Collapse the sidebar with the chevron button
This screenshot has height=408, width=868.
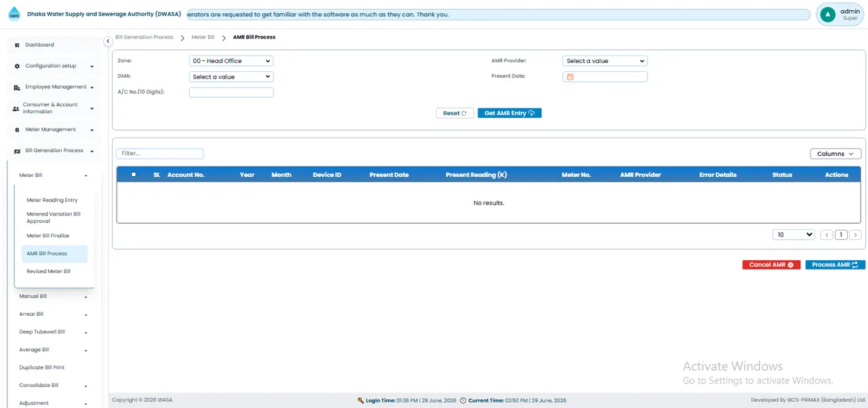pos(107,41)
